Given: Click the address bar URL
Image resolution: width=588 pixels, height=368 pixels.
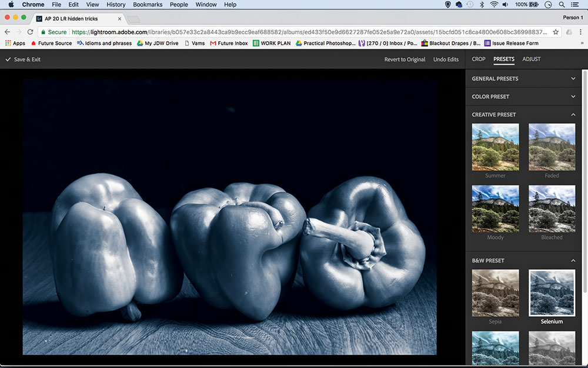Looking at the screenshot, I should tap(309, 32).
